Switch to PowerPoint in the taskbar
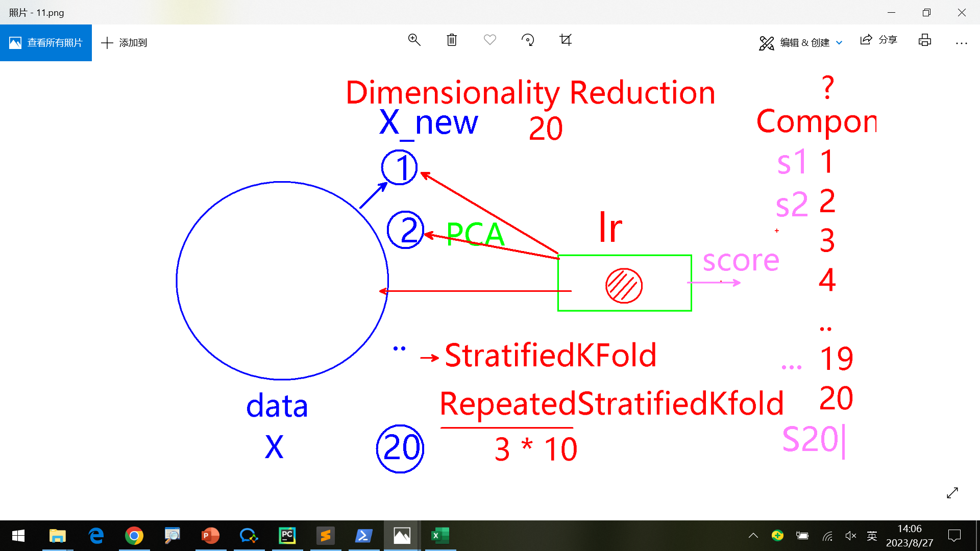The height and width of the screenshot is (551, 980). pyautogui.click(x=210, y=536)
